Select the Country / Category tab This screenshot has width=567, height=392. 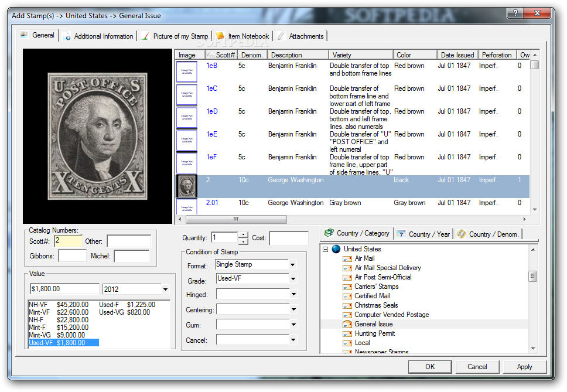[x=357, y=233]
